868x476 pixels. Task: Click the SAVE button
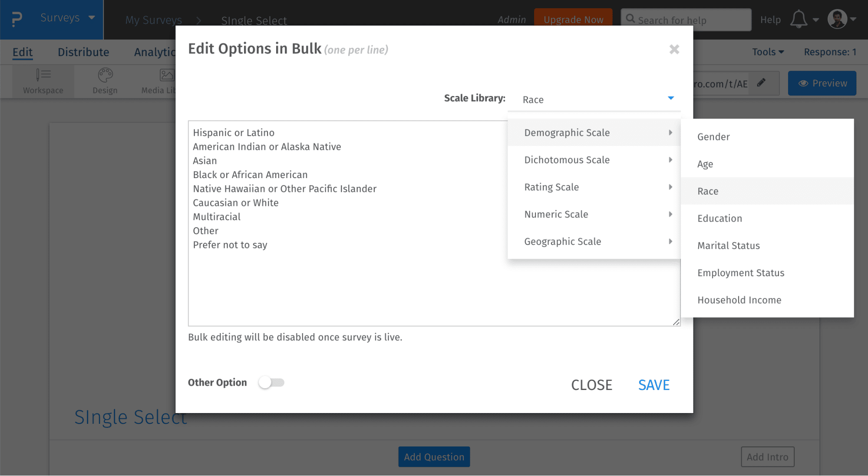pyautogui.click(x=654, y=384)
